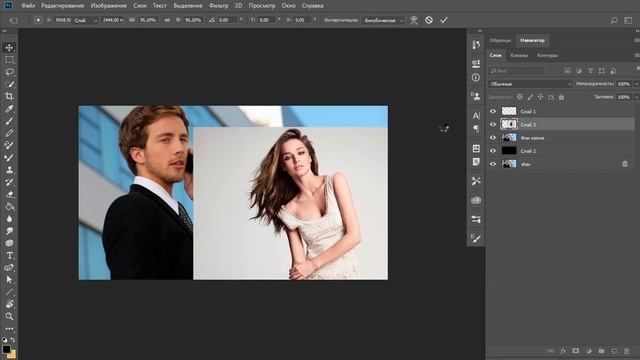Click the Слой 2 black thumbnail
The image size is (640, 360).
tap(509, 151)
